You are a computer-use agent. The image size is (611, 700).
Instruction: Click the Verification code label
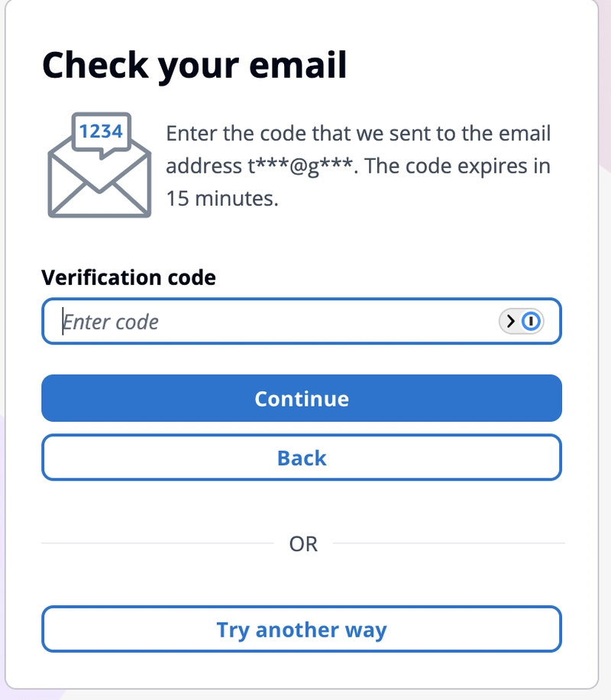pyautogui.click(x=128, y=277)
